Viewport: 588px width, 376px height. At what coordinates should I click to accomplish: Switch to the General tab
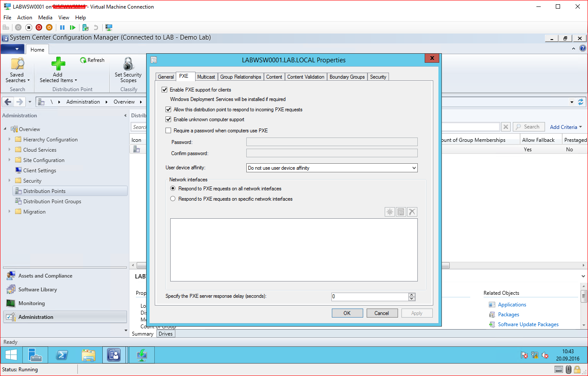(x=165, y=77)
